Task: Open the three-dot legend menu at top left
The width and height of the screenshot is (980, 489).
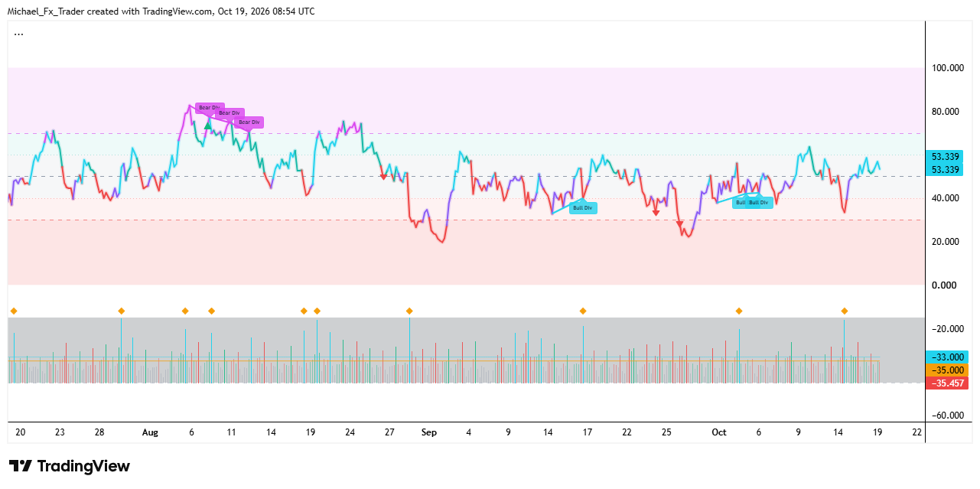Action: pyautogui.click(x=18, y=34)
